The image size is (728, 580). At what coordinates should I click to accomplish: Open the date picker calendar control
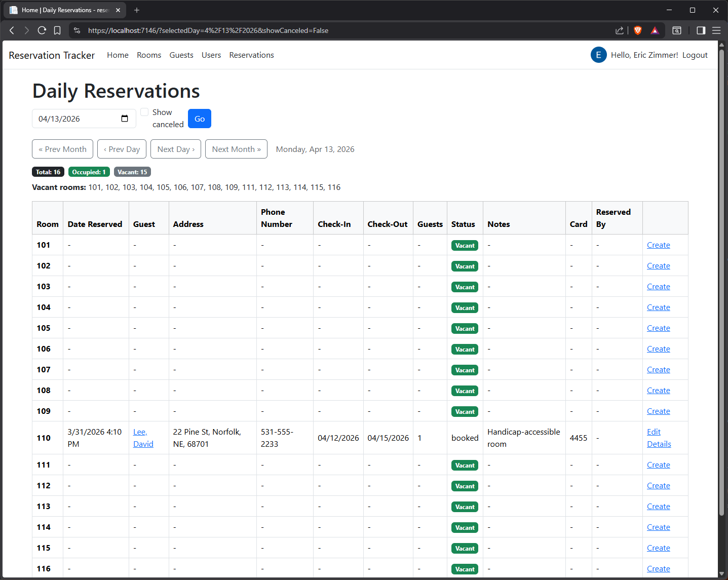125,118
